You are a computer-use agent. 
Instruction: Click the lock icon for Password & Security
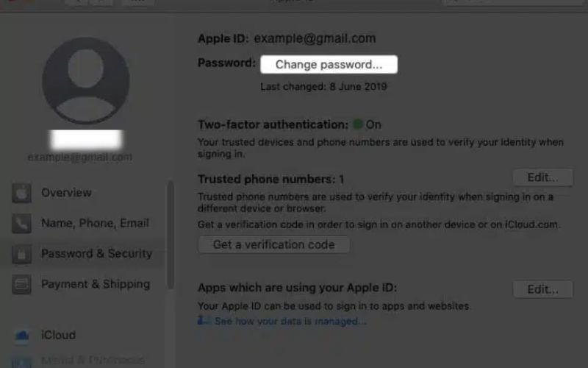[x=21, y=254]
